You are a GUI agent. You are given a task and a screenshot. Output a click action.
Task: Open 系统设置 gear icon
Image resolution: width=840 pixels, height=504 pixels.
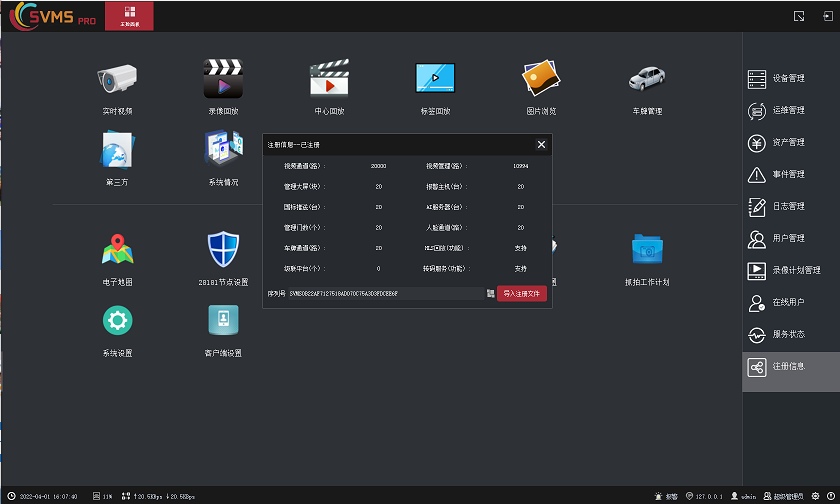pos(117,321)
